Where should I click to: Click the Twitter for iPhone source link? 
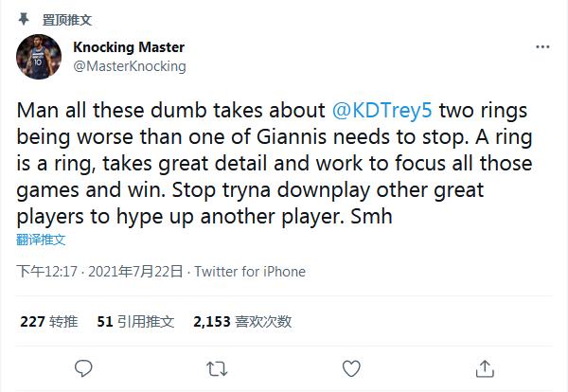click(249, 272)
